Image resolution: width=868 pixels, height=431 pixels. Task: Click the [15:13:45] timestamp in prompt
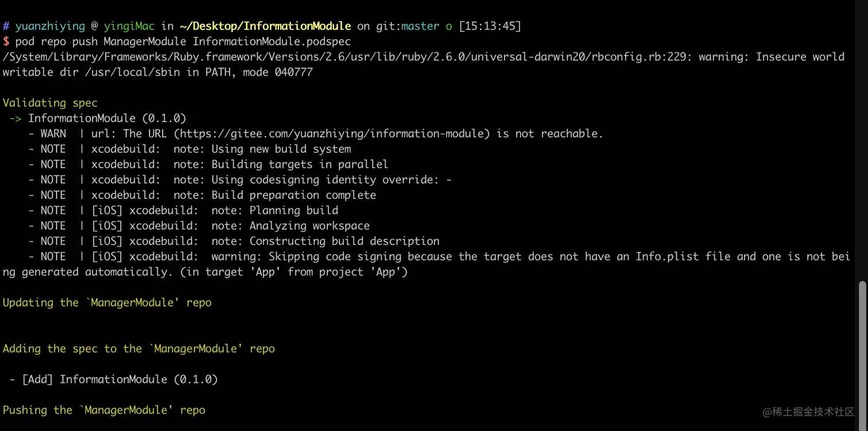[x=490, y=26]
